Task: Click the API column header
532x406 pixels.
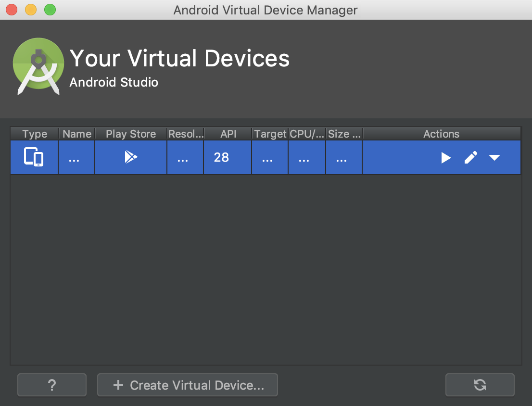Action: point(228,134)
